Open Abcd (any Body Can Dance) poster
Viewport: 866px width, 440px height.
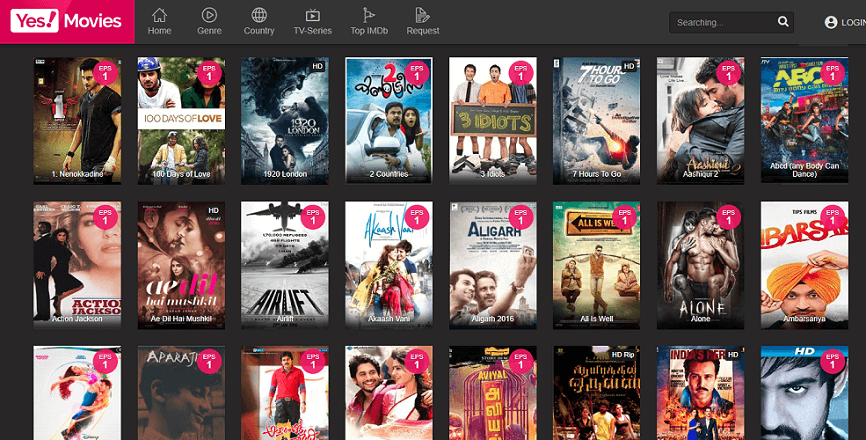point(804,120)
